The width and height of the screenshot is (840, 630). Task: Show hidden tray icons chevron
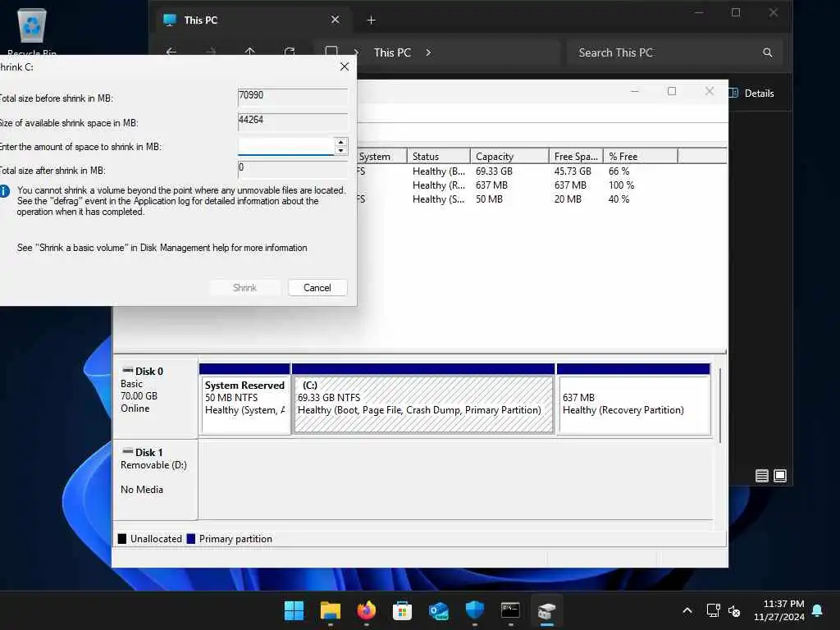[687, 610]
